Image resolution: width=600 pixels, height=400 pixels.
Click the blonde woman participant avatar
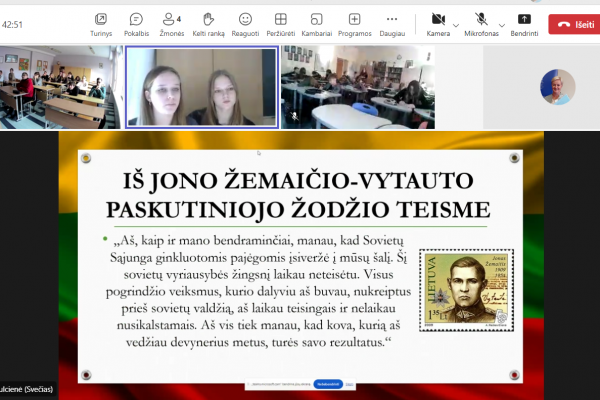[558, 87]
